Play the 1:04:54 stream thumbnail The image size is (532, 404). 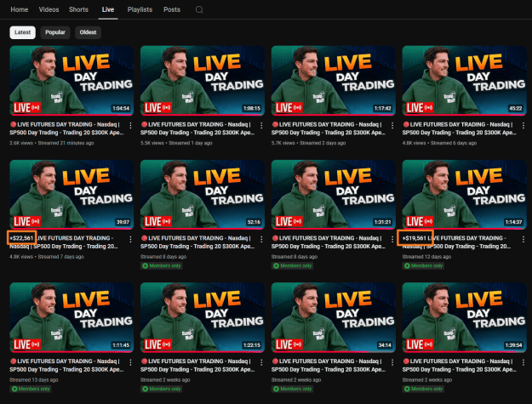click(x=72, y=81)
